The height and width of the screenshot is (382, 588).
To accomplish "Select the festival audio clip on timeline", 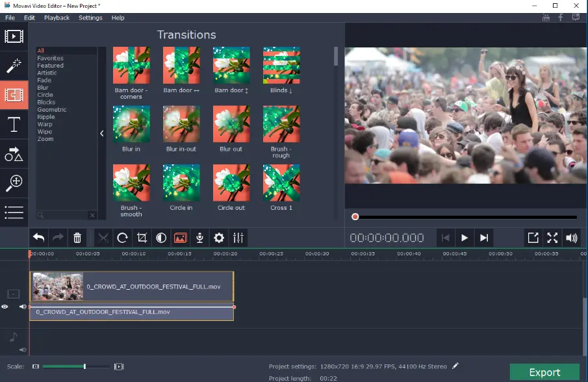I will [132, 313].
